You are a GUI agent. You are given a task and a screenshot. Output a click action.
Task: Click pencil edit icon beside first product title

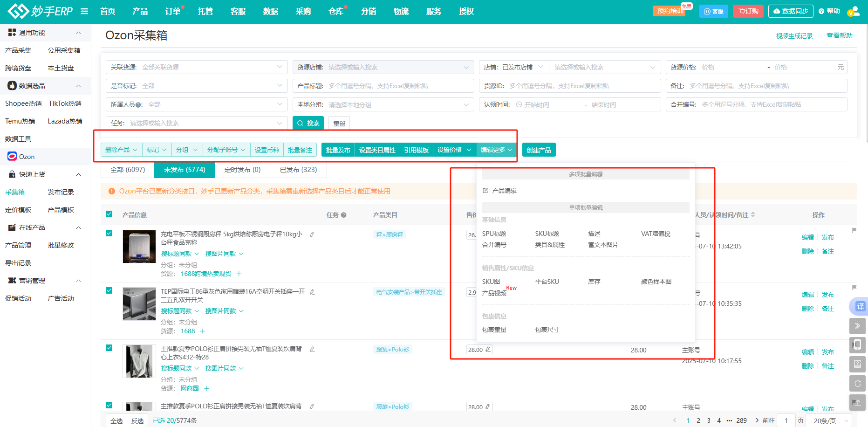312,234
